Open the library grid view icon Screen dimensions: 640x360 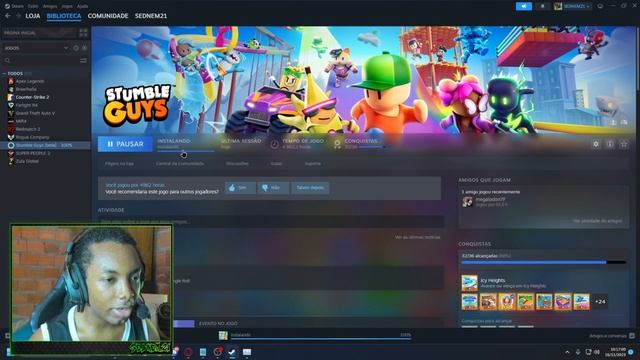pyautogui.click(x=83, y=33)
